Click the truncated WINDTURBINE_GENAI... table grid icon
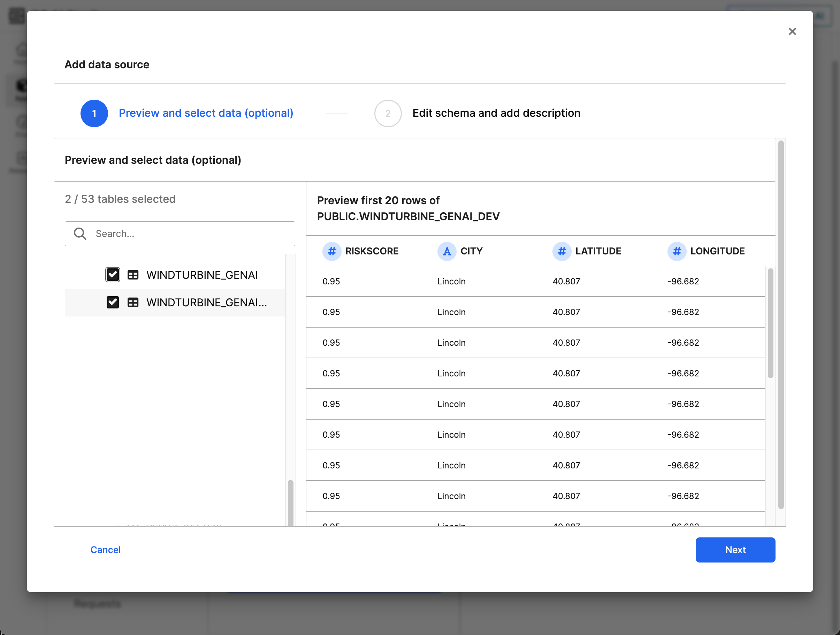The image size is (840, 635). click(x=133, y=302)
